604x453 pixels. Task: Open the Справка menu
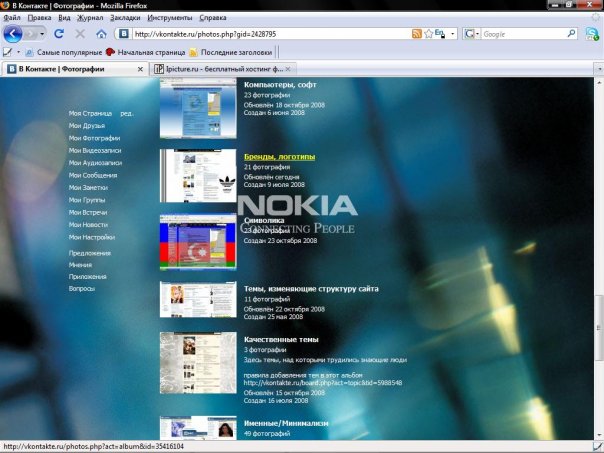click(213, 18)
